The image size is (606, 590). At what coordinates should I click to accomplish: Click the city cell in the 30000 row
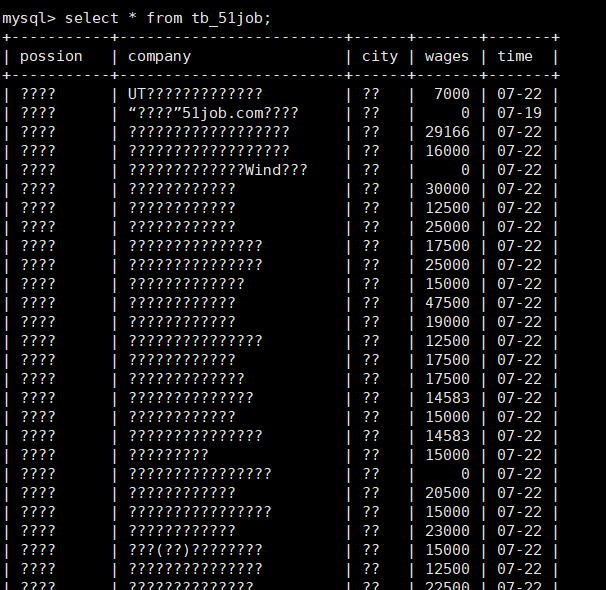371,189
